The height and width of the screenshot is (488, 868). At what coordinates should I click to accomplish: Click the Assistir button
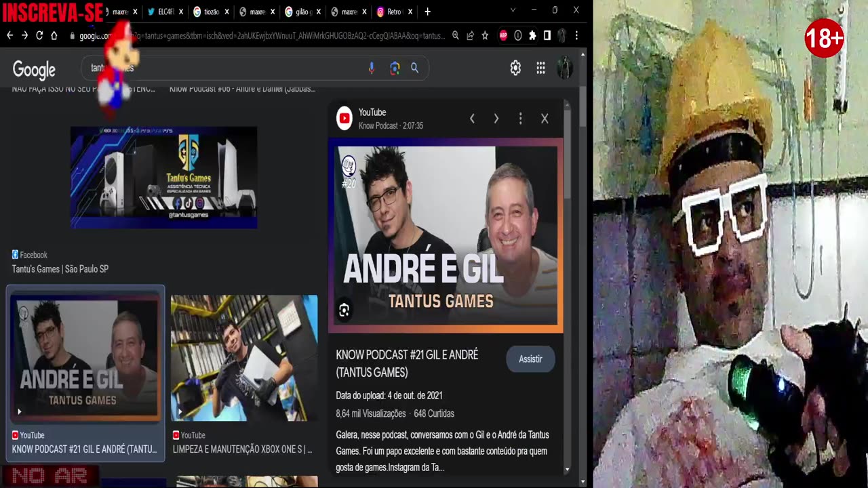[x=530, y=359]
